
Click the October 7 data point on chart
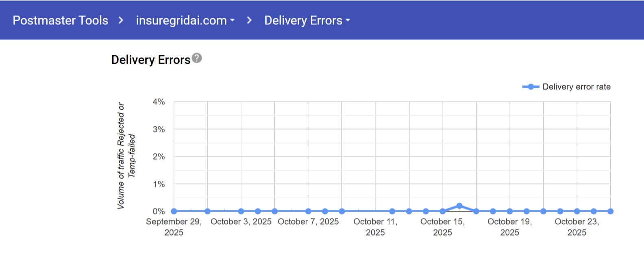(x=308, y=211)
